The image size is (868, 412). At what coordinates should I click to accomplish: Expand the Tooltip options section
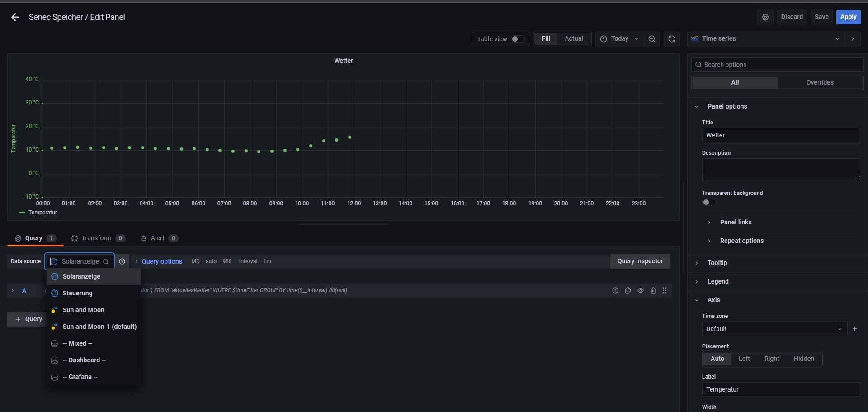point(717,263)
